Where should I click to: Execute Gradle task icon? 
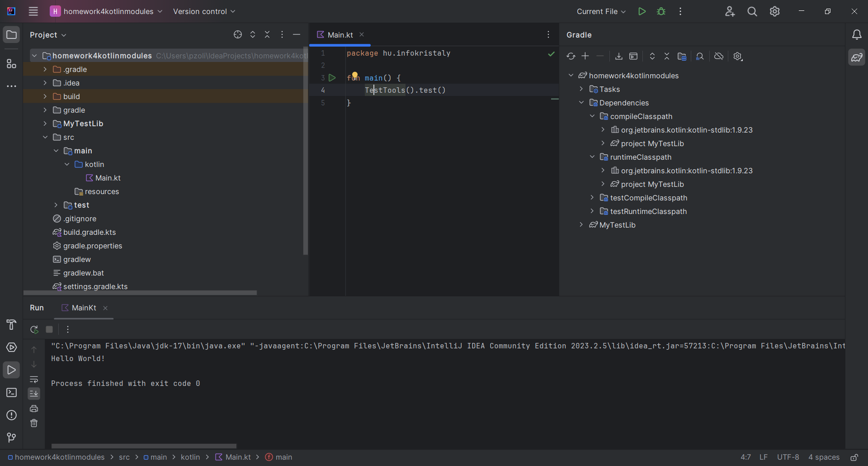click(633, 57)
